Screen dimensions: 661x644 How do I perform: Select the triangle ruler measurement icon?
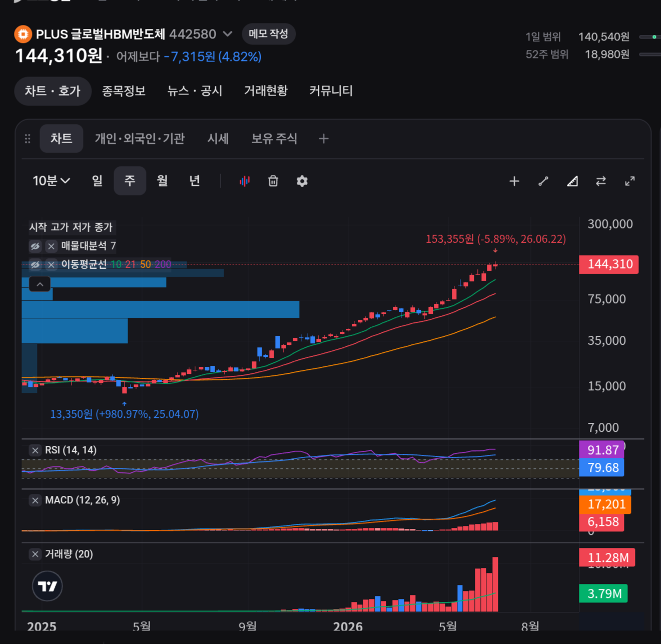point(572,181)
